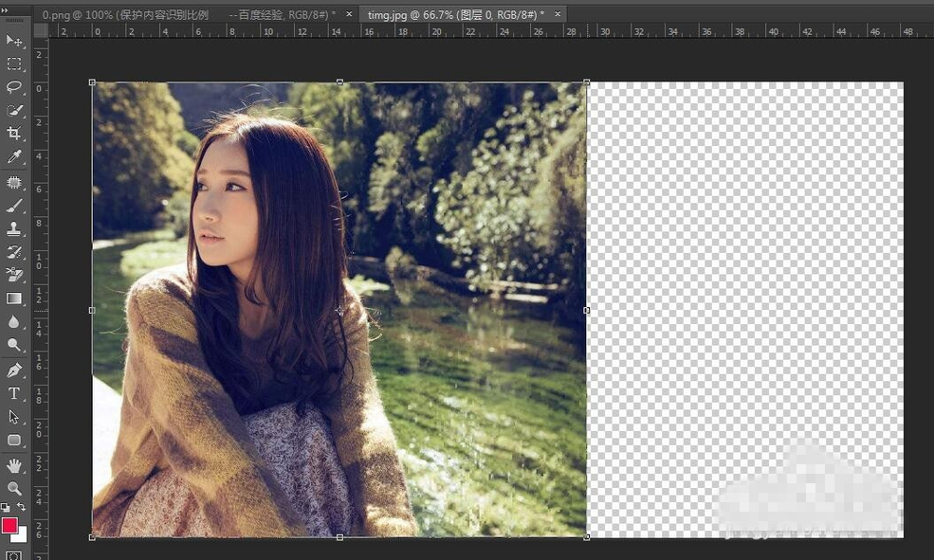
Task: Activate the Eyedropper tool
Action: [14, 157]
